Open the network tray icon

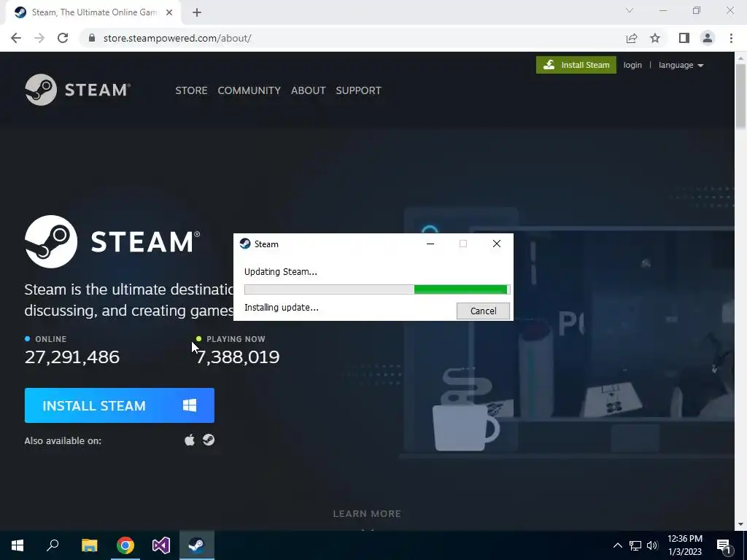click(635, 545)
